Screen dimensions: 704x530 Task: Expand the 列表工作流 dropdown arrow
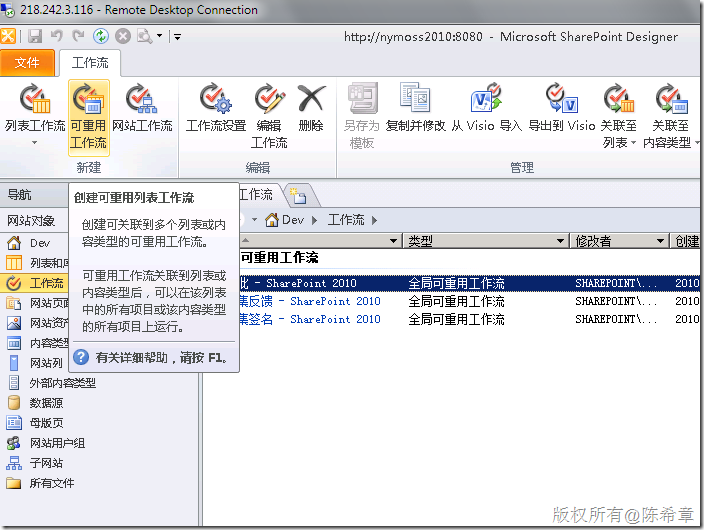coord(35,142)
